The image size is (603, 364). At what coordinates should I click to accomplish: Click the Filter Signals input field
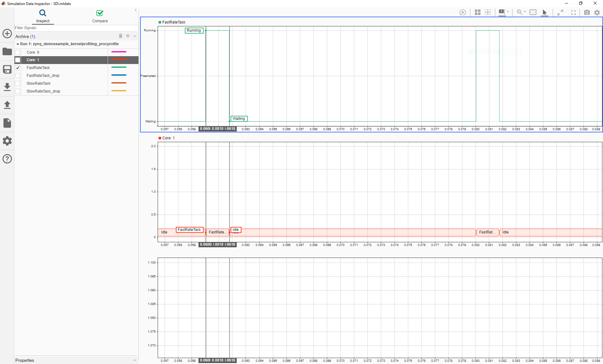76,28
